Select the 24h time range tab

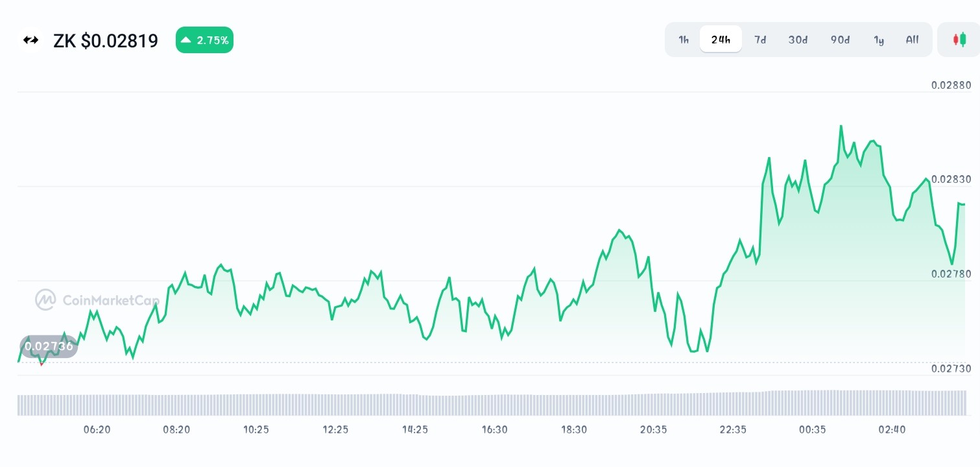tap(721, 40)
